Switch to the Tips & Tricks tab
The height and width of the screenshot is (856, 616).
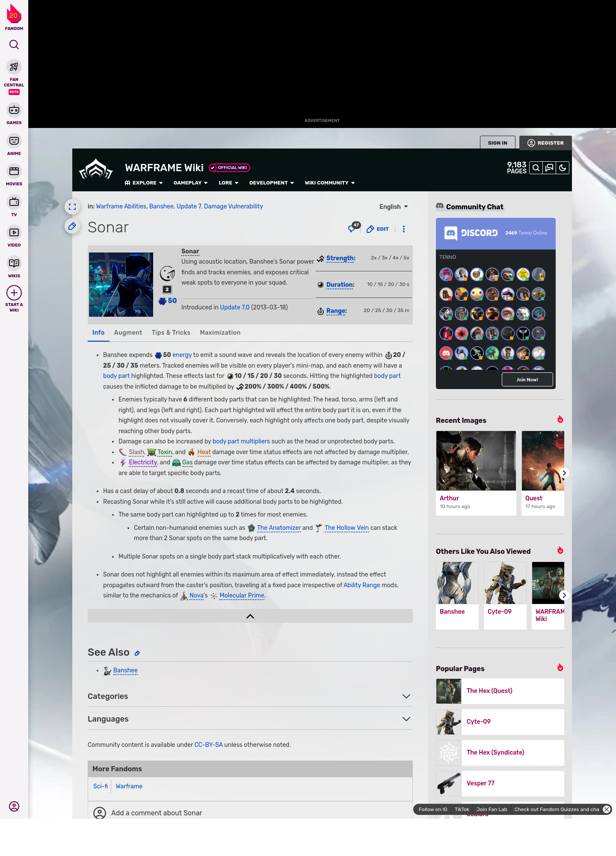(x=171, y=333)
